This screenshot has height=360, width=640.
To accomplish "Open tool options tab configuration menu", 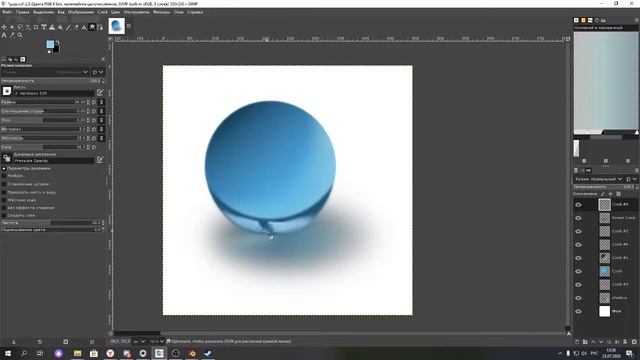I will tap(103, 59).
